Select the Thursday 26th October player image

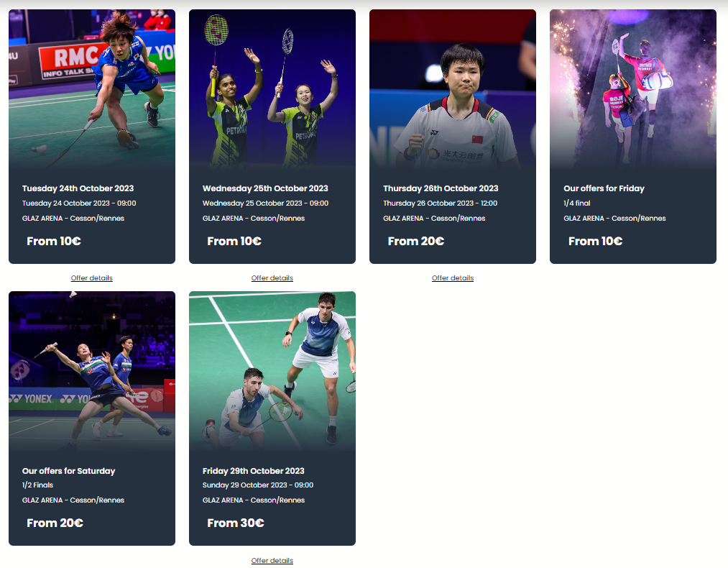coord(453,88)
